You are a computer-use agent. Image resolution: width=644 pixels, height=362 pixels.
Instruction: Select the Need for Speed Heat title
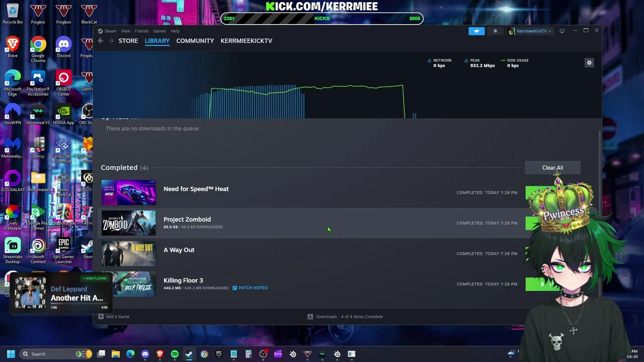point(196,189)
